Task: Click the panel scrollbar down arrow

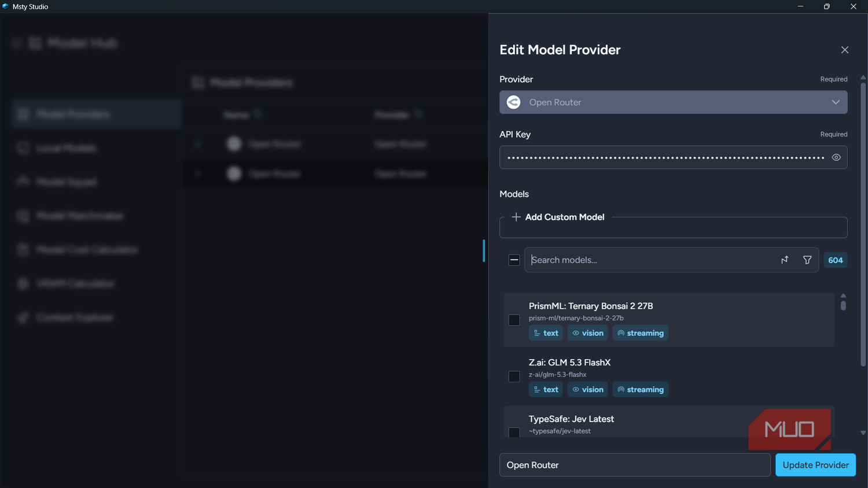Action: click(863, 432)
